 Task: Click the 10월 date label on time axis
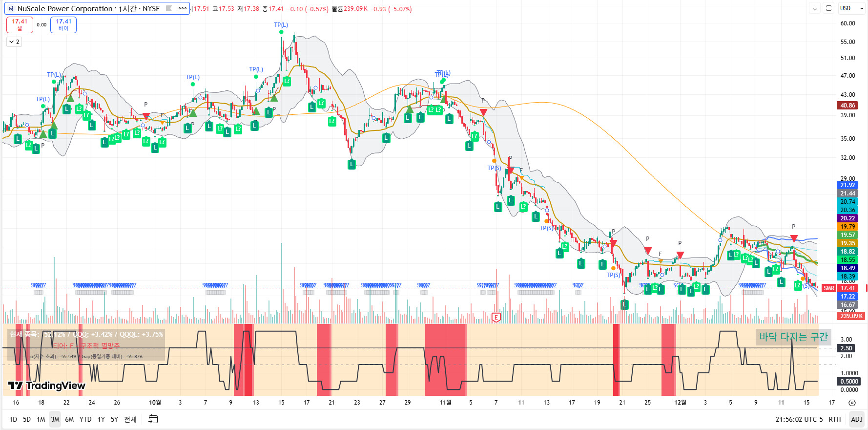155,403
